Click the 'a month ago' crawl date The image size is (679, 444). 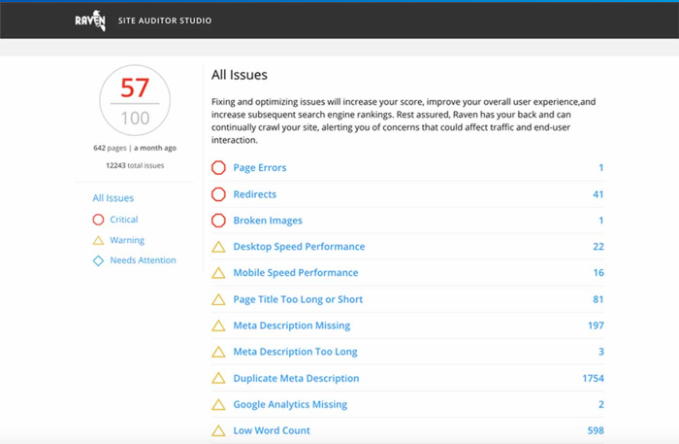tap(155, 148)
